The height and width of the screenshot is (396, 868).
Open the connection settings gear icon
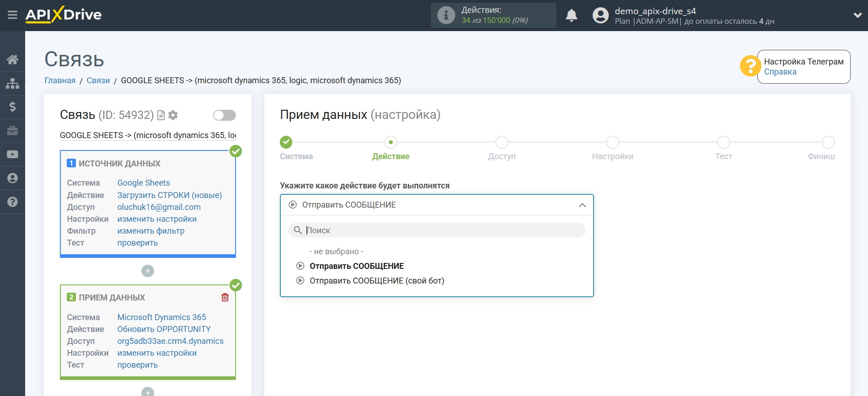173,115
